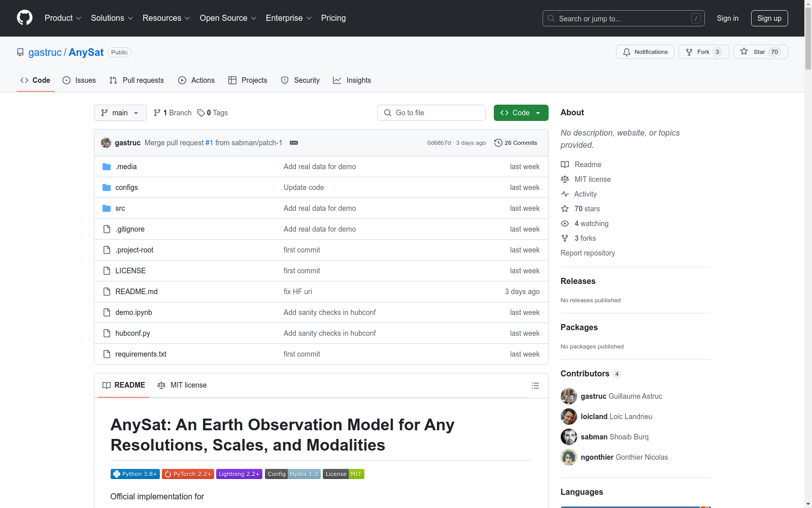
Task: Click the .media folder icon
Action: [x=107, y=167]
